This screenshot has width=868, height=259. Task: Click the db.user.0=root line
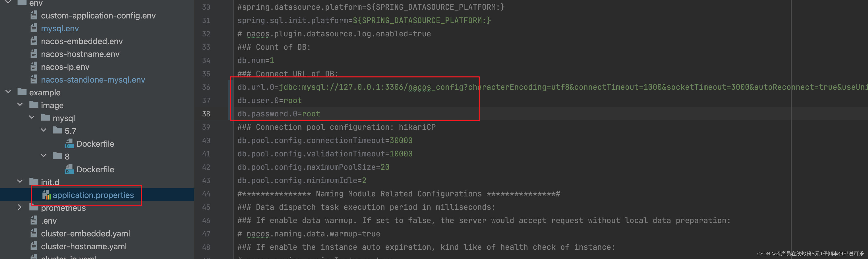[269, 100]
